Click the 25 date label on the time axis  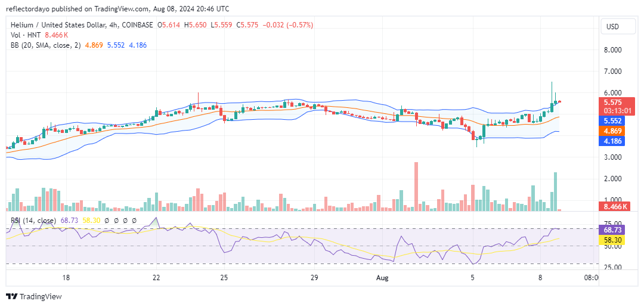[224, 278]
